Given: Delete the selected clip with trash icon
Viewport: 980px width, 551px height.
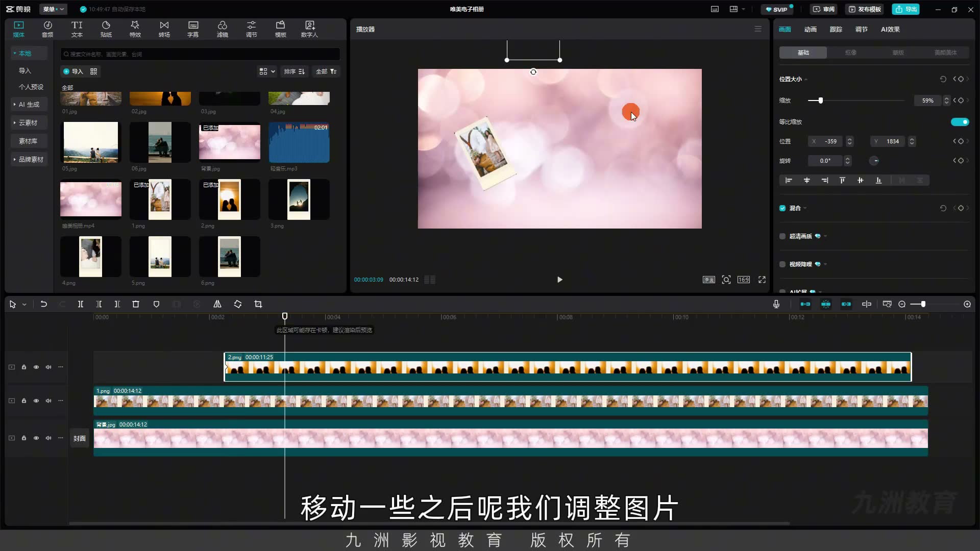Looking at the screenshot, I should (x=136, y=304).
